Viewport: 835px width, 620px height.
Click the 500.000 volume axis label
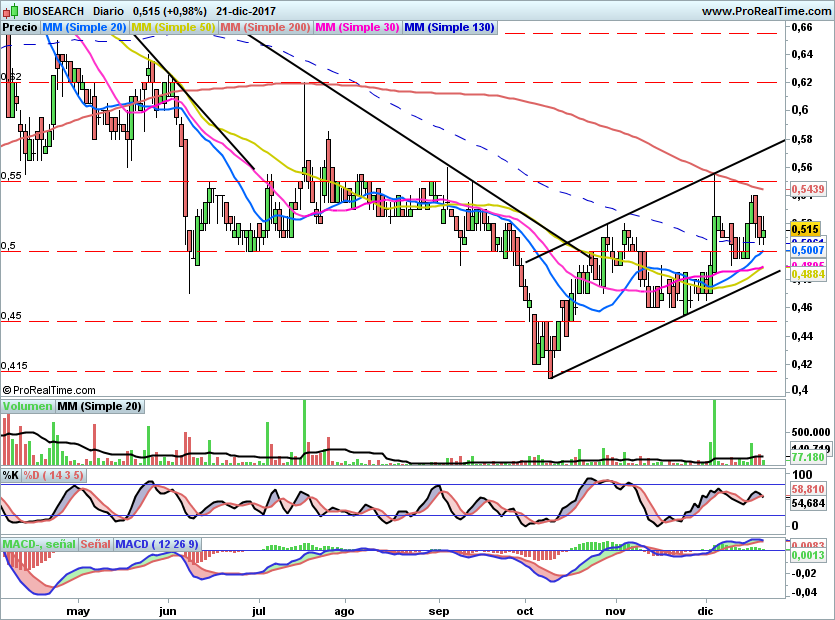(811, 432)
